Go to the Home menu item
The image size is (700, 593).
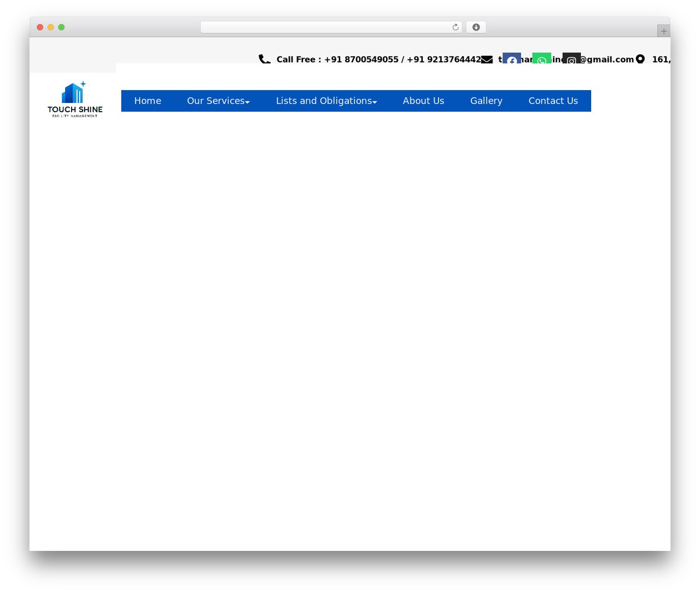pos(148,101)
